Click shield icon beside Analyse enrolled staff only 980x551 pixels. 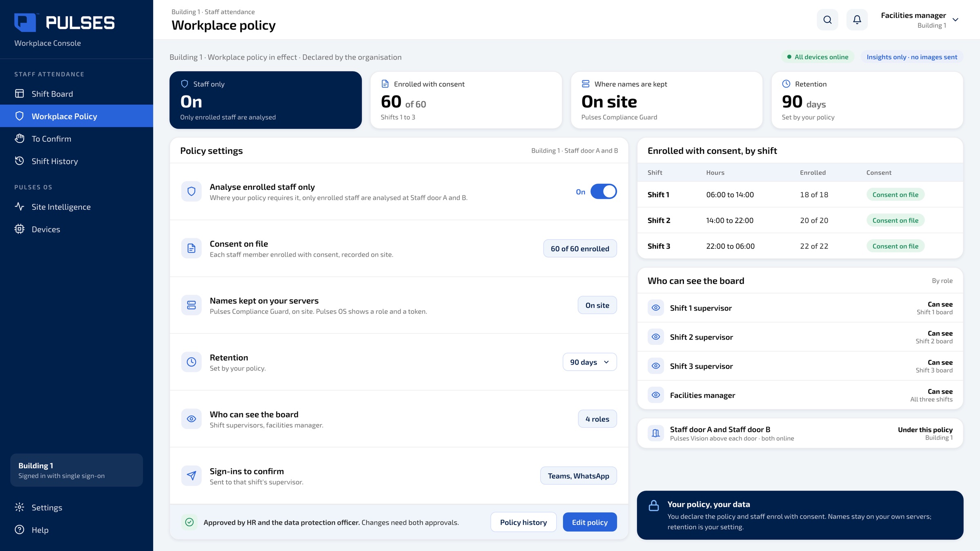(191, 191)
